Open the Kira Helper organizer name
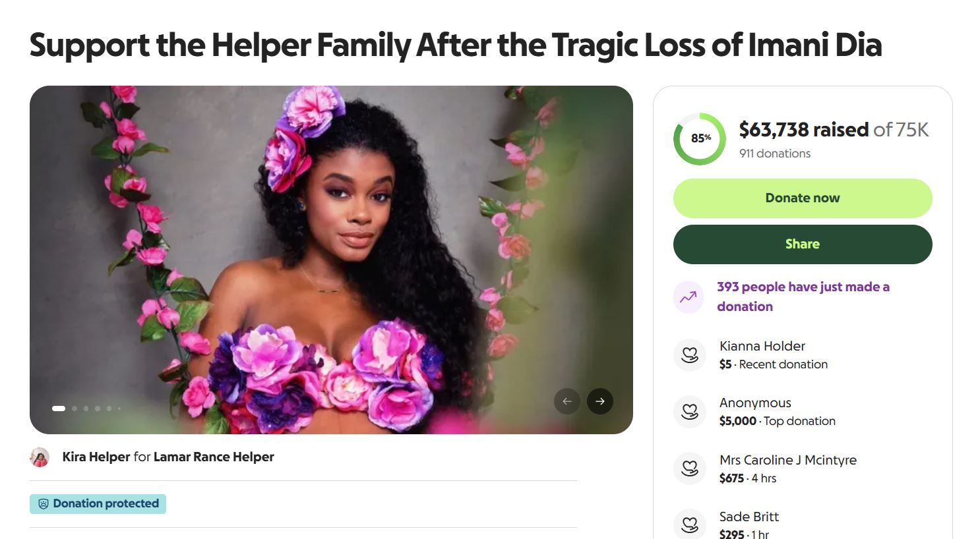The width and height of the screenshot is (980, 539). click(x=96, y=457)
